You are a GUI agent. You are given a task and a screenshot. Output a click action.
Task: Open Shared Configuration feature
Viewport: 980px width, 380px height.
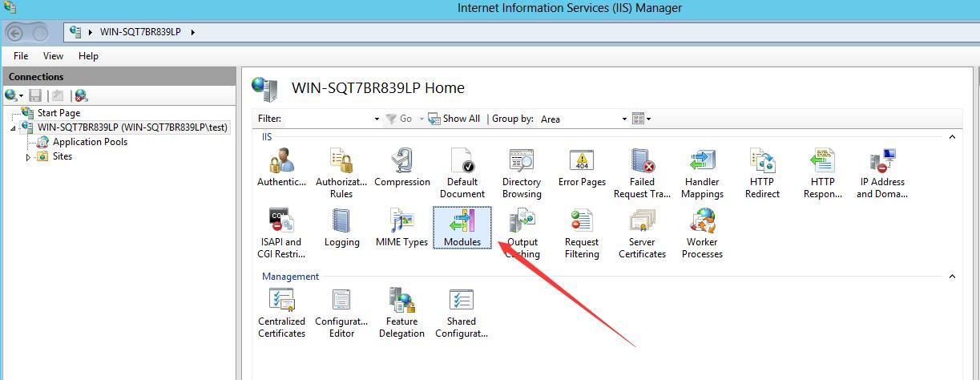[462, 313]
